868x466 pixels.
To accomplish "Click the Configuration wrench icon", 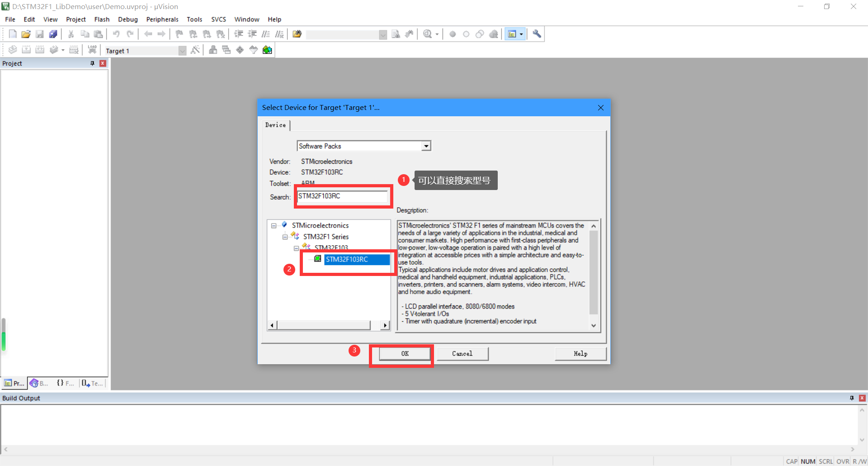I will point(537,34).
